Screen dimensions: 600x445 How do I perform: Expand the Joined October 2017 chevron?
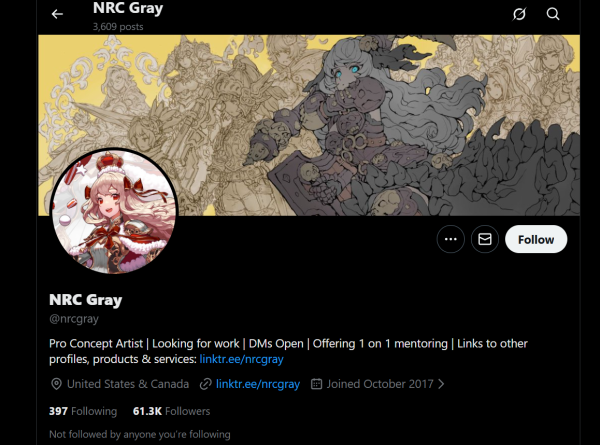tap(441, 384)
